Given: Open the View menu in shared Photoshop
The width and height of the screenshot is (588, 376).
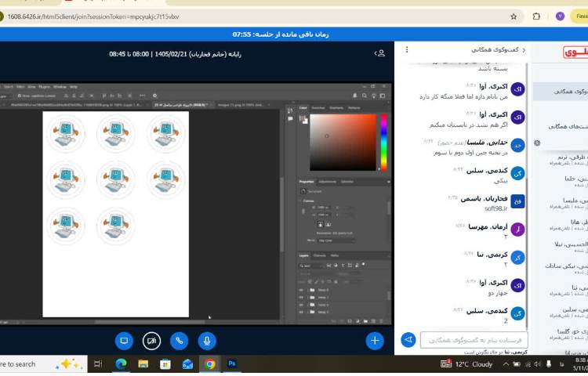Looking at the screenshot, I should pyautogui.click(x=31, y=86).
